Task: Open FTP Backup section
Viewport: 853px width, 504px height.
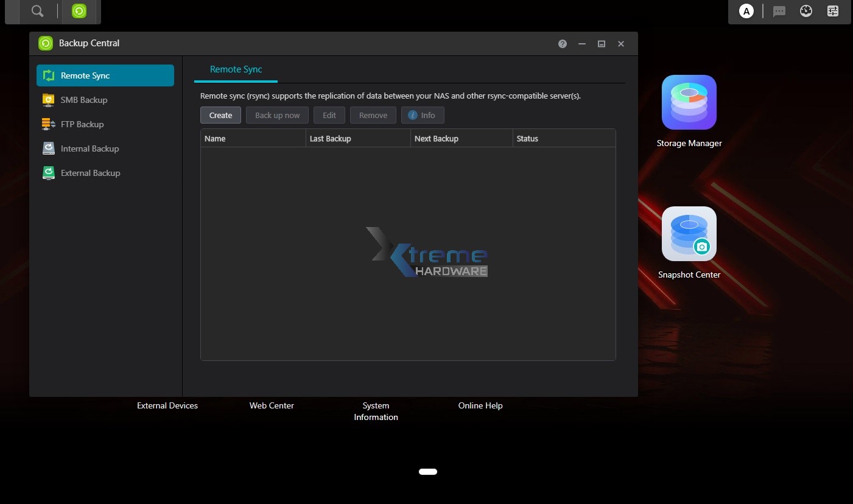Action: click(82, 124)
